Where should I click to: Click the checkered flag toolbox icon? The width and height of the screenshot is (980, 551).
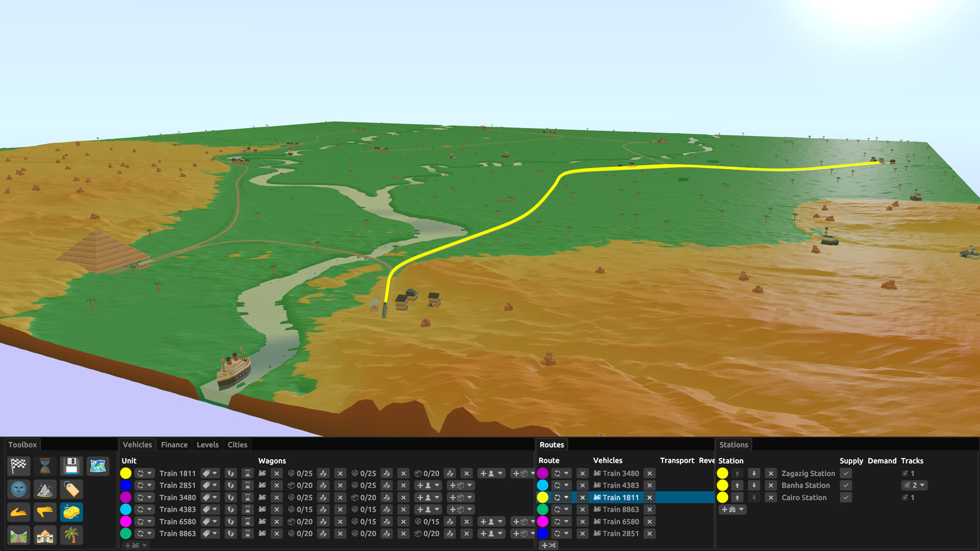pyautogui.click(x=18, y=465)
